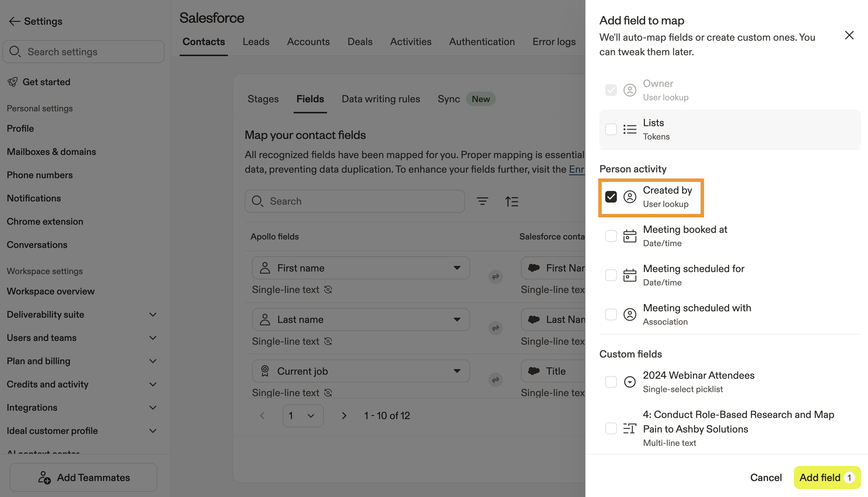Switch to the Accounts tab
Screen dimensions: 868x497
coord(308,42)
